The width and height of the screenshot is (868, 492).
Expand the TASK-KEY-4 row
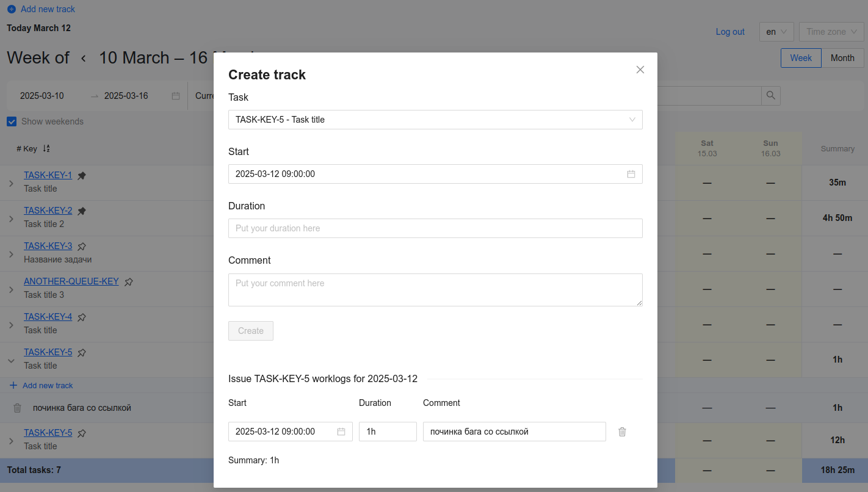pyautogui.click(x=11, y=325)
